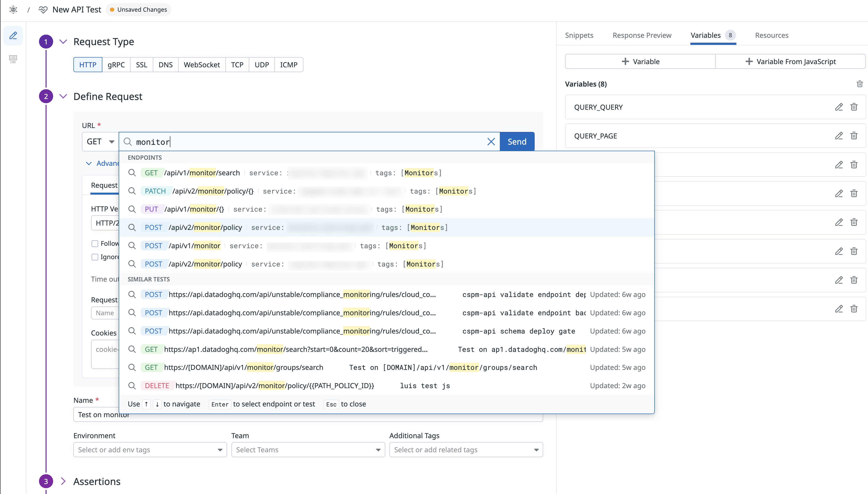Select GET monitor/groups/search similar test

[x=386, y=367]
